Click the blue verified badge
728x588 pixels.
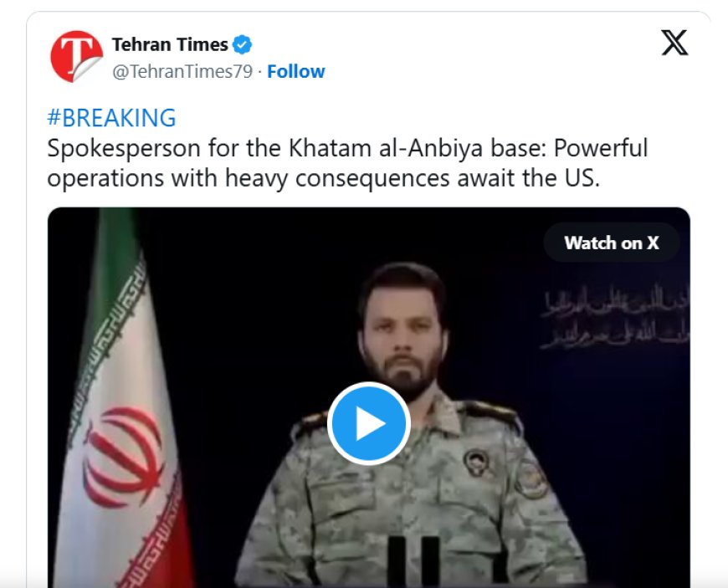(242, 44)
